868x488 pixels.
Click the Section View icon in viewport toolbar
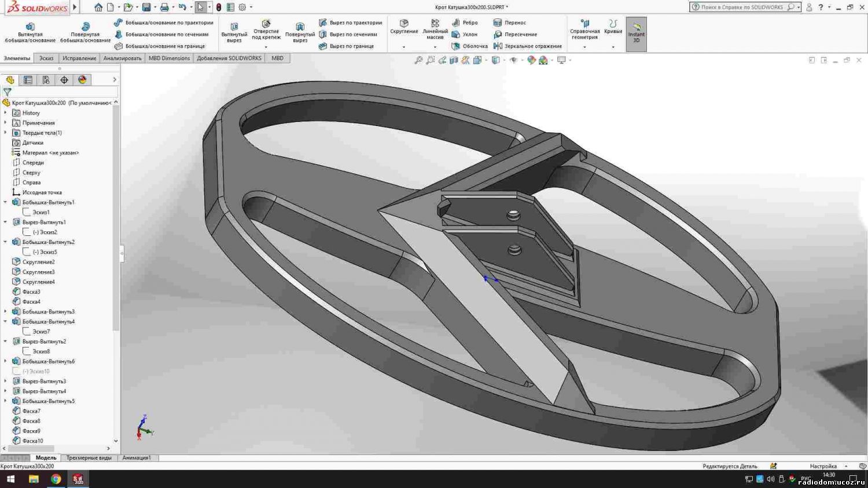454,60
